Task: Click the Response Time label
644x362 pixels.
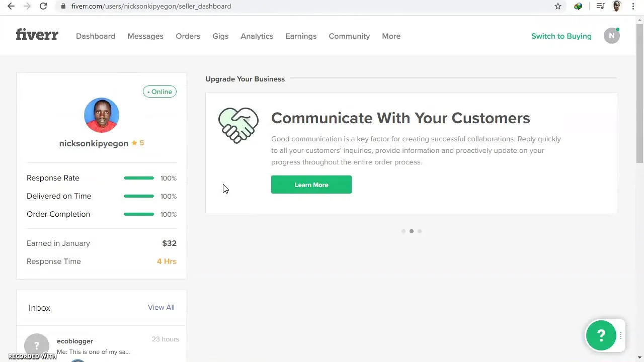Action: point(54,261)
